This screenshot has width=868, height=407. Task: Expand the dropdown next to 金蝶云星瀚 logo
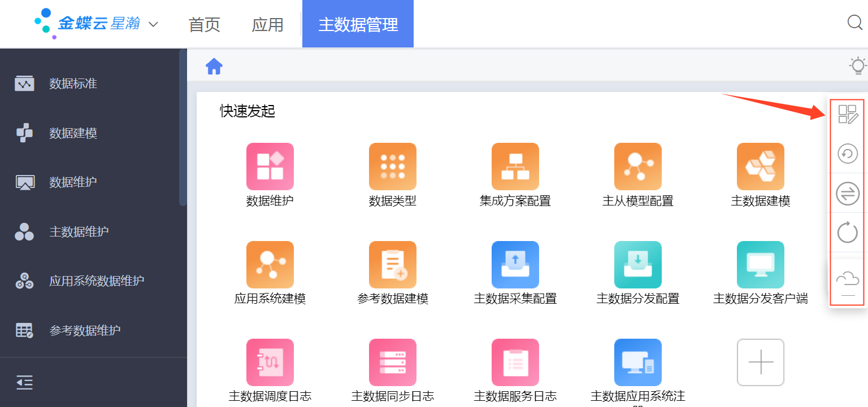coord(153,25)
